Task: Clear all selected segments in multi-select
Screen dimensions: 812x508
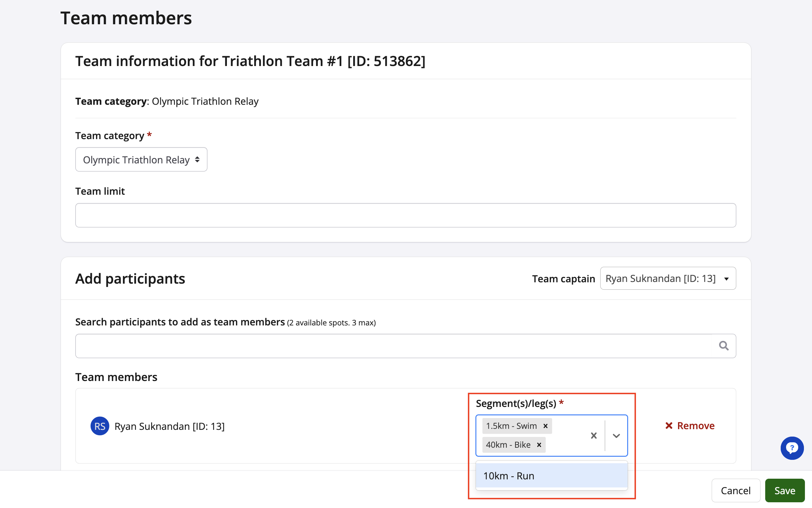Action: click(x=594, y=436)
